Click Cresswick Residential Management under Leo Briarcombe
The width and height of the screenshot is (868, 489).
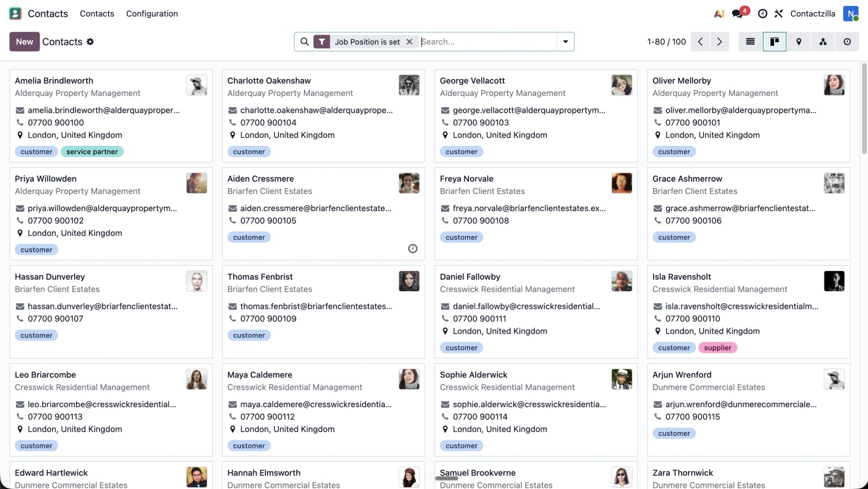82,388
